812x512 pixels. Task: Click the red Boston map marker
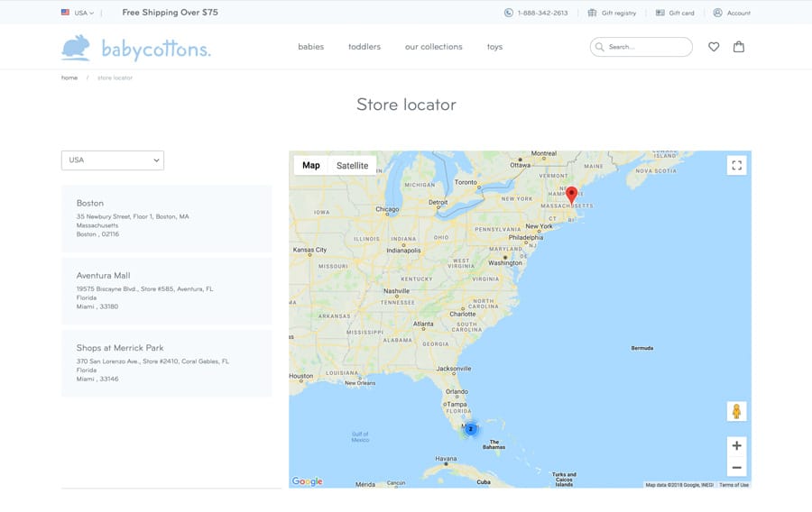click(x=571, y=195)
